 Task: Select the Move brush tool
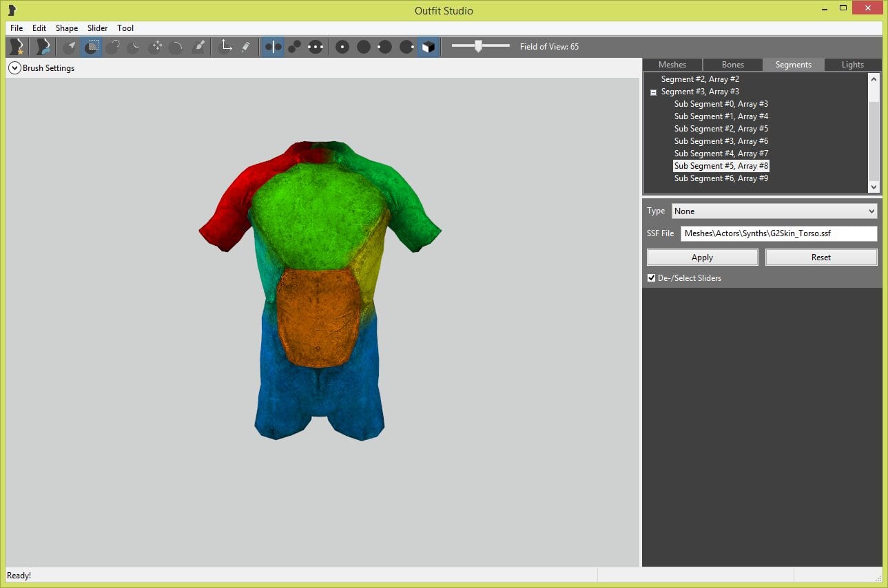point(156,47)
